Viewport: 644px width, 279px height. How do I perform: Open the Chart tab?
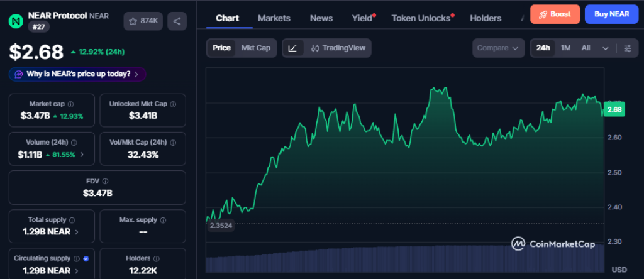tap(228, 18)
